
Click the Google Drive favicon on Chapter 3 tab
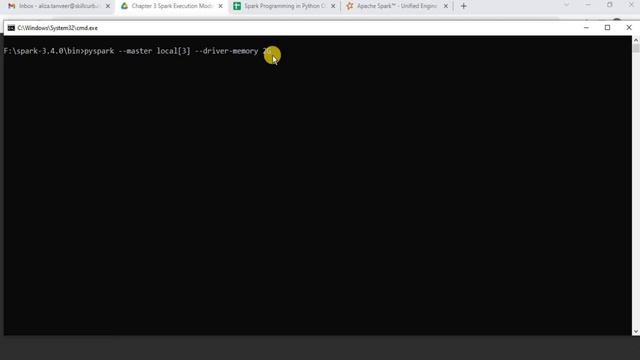point(124,6)
